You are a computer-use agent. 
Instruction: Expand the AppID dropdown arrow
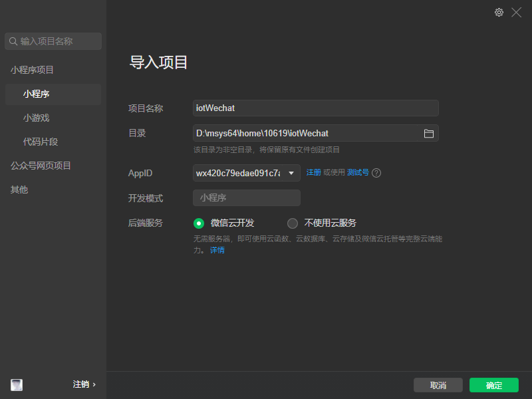[291, 173]
